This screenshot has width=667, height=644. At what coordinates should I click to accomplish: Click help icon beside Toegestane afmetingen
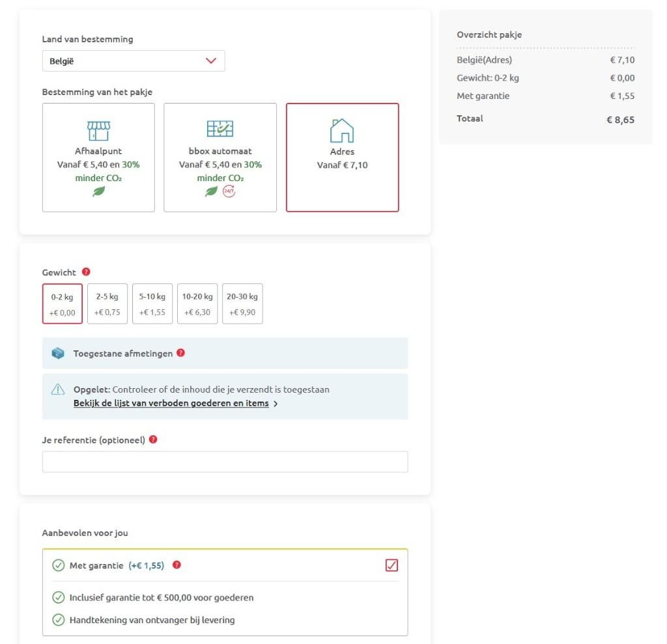180,353
